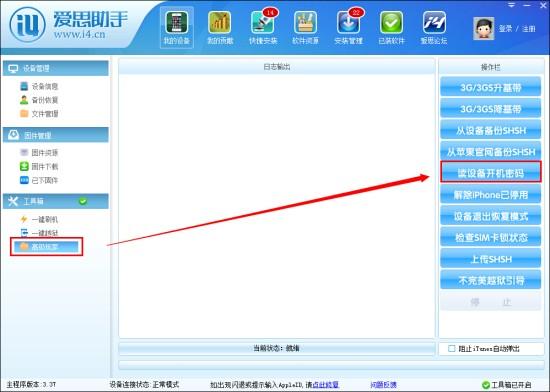Click the empty progress bar below status
The height and width of the screenshot is (392, 550).
pyautogui.click(x=331, y=365)
